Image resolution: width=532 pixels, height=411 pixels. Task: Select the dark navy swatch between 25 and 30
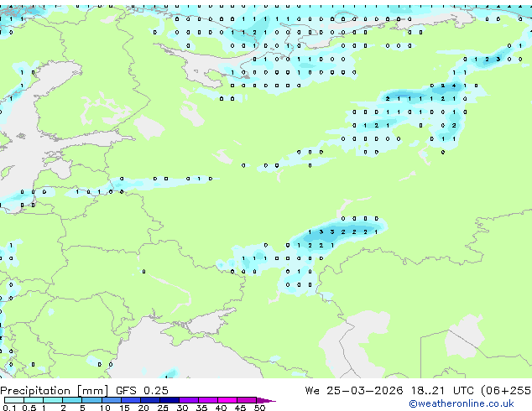pyautogui.click(x=170, y=400)
